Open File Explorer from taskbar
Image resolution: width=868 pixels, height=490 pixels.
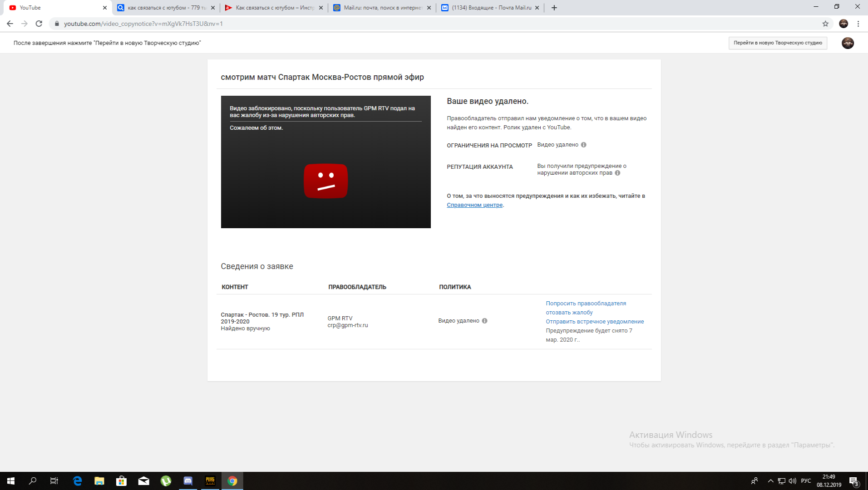pyautogui.click(x=99, y=481)
